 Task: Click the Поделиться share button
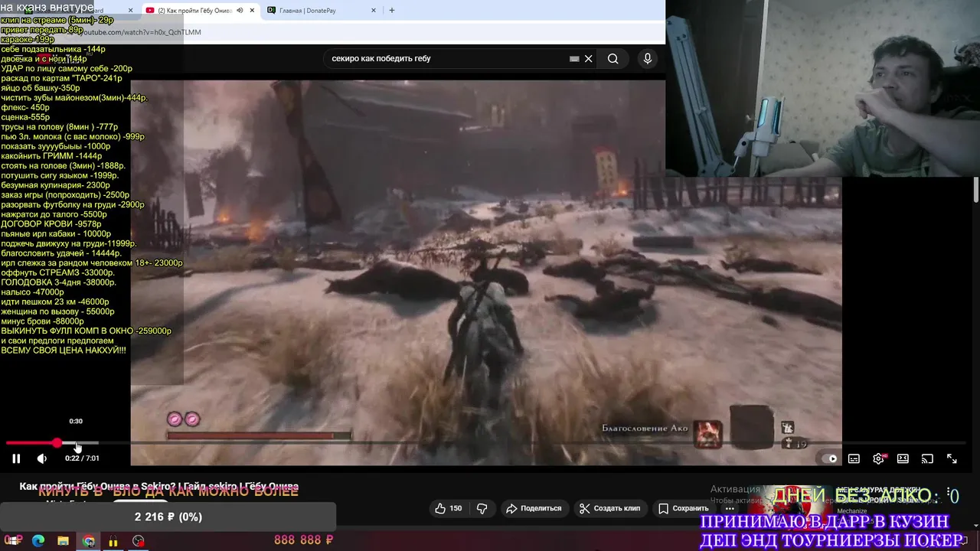[x=534, y=508]
